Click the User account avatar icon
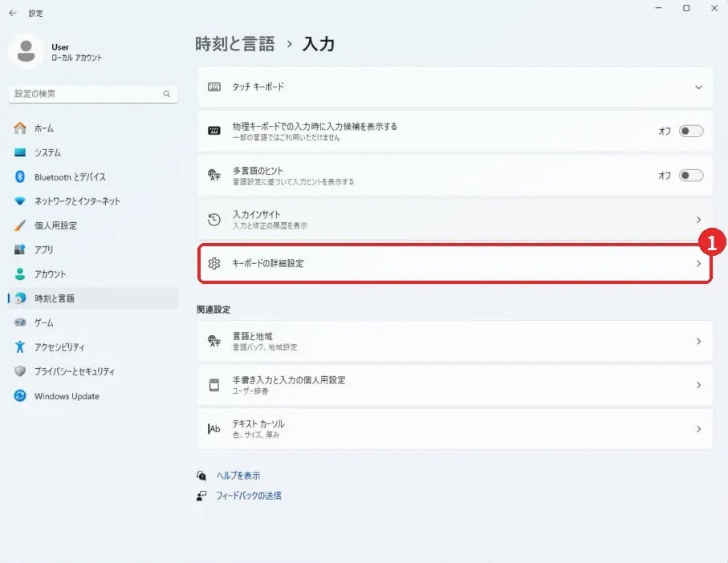Image resolution: width=728 pixels, height=563 pixels. point(26,51)
